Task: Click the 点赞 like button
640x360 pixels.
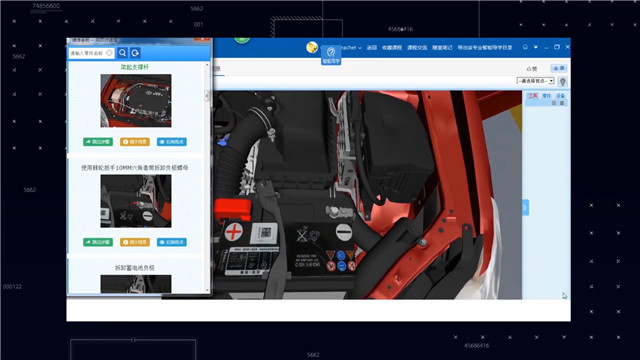Action: (x=532, y=69)
